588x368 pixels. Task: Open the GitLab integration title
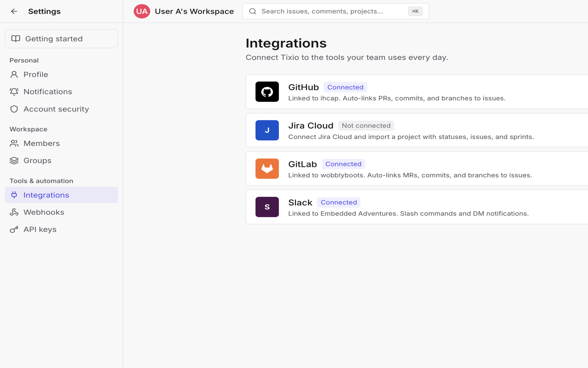coord(303,164)
